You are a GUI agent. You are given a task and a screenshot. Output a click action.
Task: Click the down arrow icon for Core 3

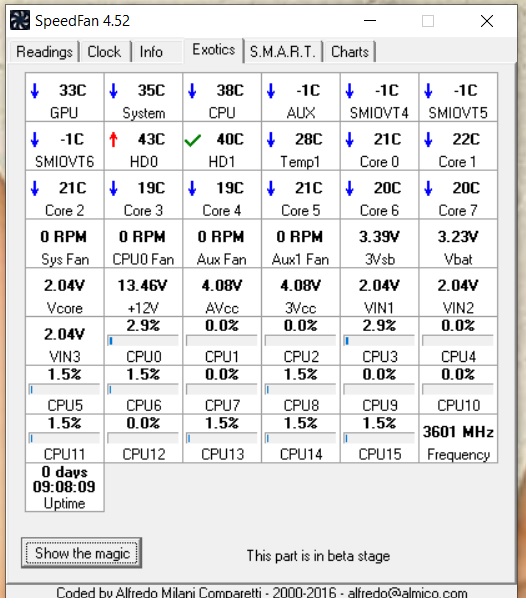pos(113,188)
